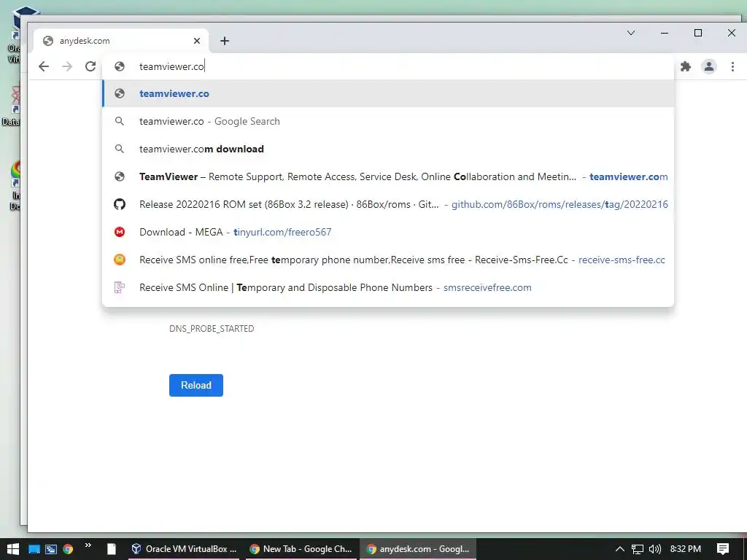The image size is (747, 560).
Task: Open the notification action center
Action: pos(723,549)
